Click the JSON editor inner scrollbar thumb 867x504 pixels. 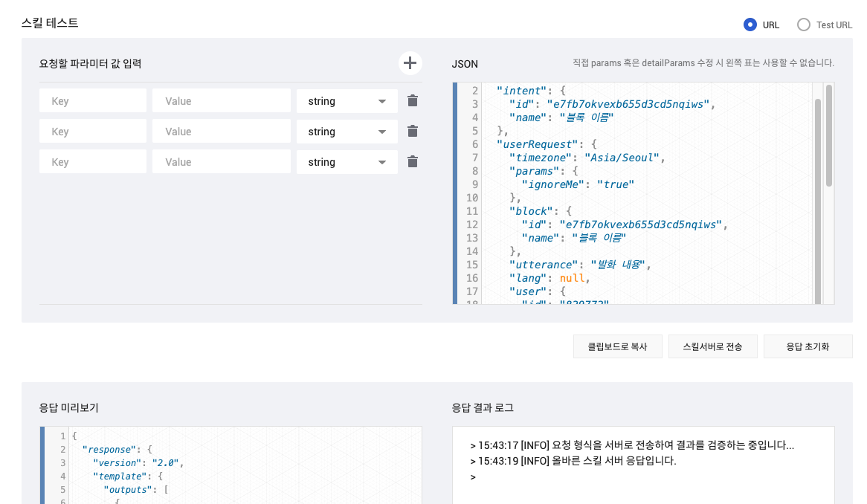click(x=818, y=201)
